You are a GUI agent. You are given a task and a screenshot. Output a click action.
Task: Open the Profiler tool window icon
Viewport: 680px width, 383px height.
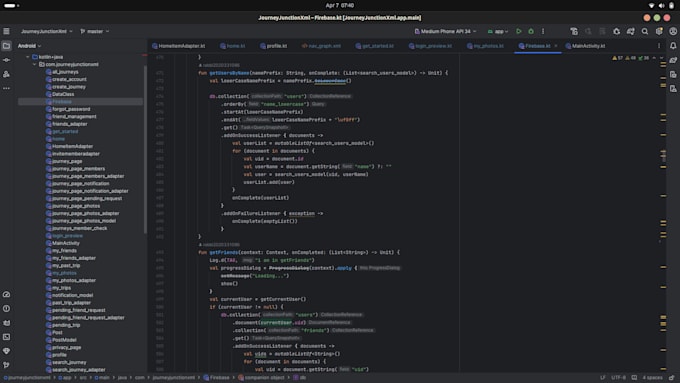tap(6, 295)
